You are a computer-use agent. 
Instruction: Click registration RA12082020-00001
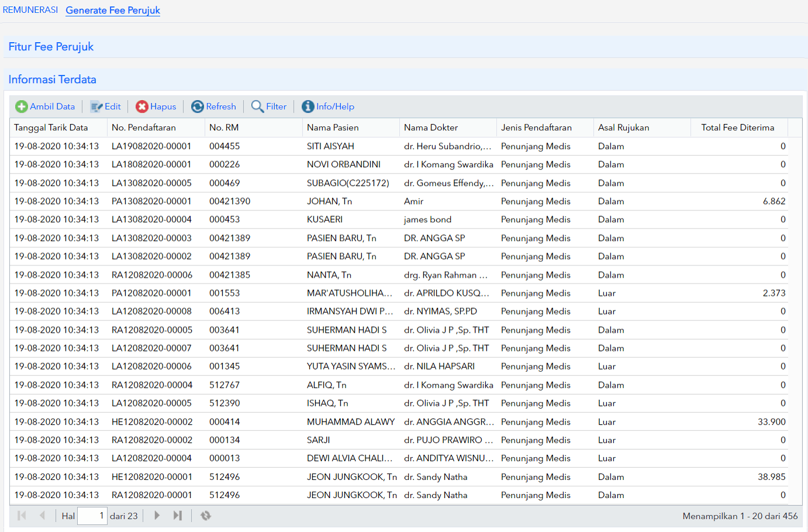coord(152,495)
